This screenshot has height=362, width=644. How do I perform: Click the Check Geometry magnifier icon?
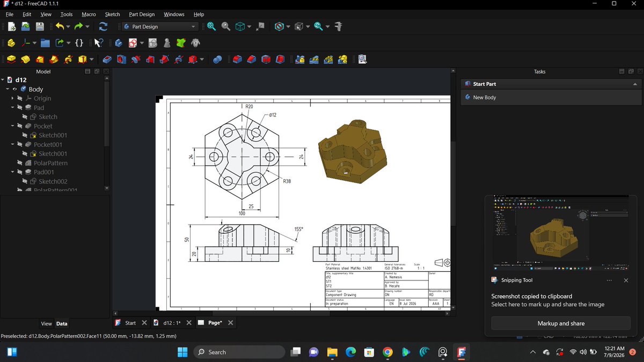[x=362, y=60]
